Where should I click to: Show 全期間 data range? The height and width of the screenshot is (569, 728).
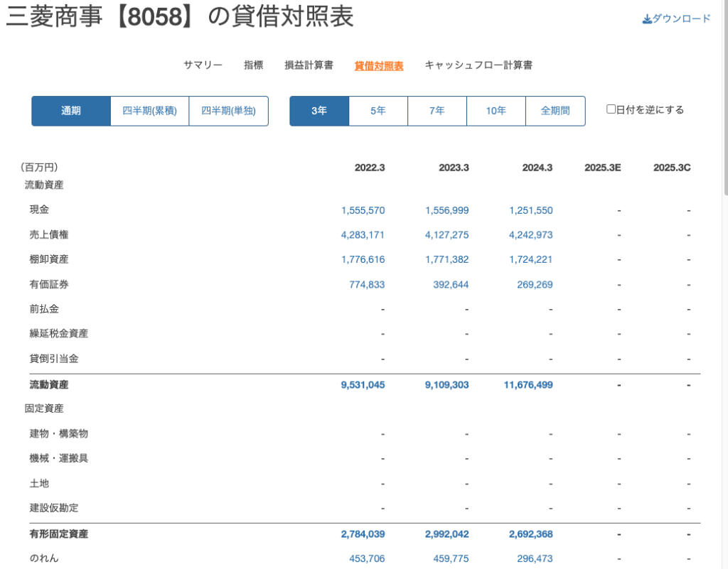click(555, 111)
